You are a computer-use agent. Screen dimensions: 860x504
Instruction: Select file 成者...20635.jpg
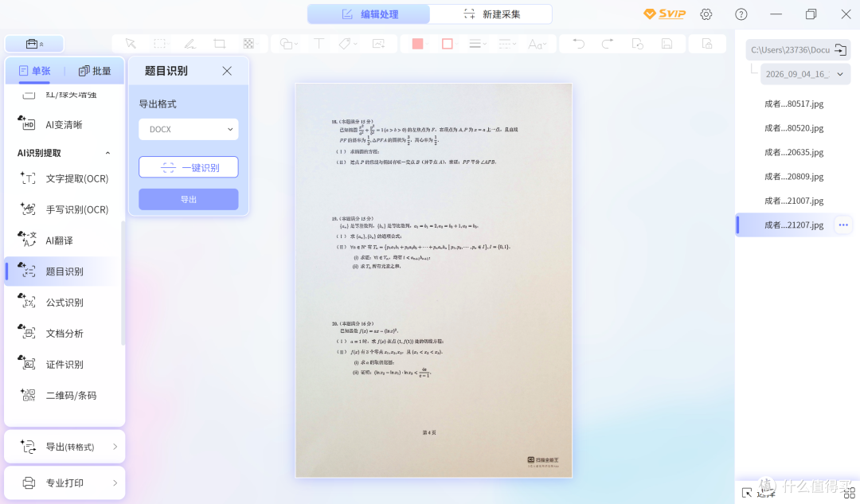[x=794, y=152]
